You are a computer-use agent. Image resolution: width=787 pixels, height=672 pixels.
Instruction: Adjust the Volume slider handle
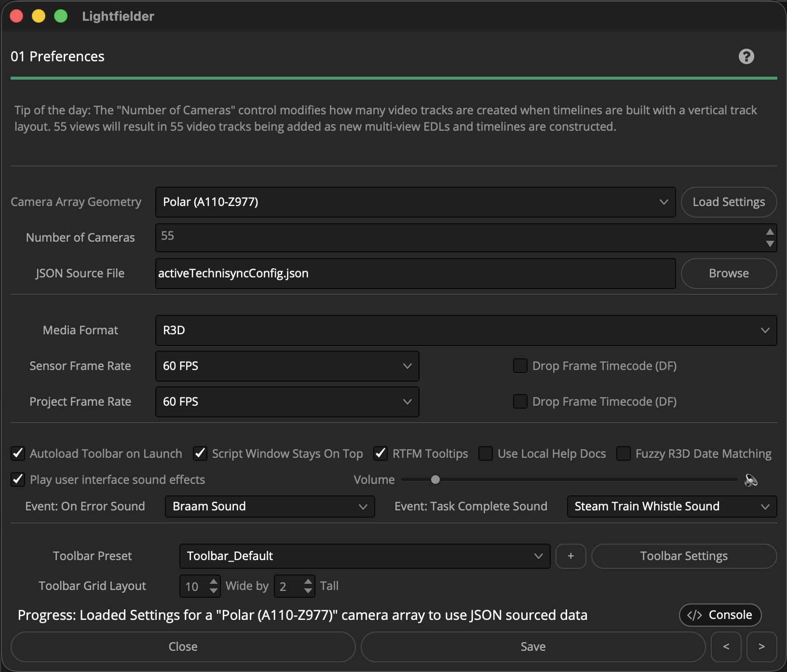435,480
